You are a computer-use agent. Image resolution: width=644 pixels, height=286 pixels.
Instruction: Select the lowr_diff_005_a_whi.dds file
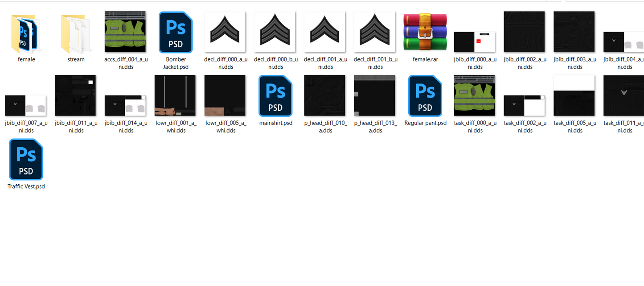[x=226, y=96]
